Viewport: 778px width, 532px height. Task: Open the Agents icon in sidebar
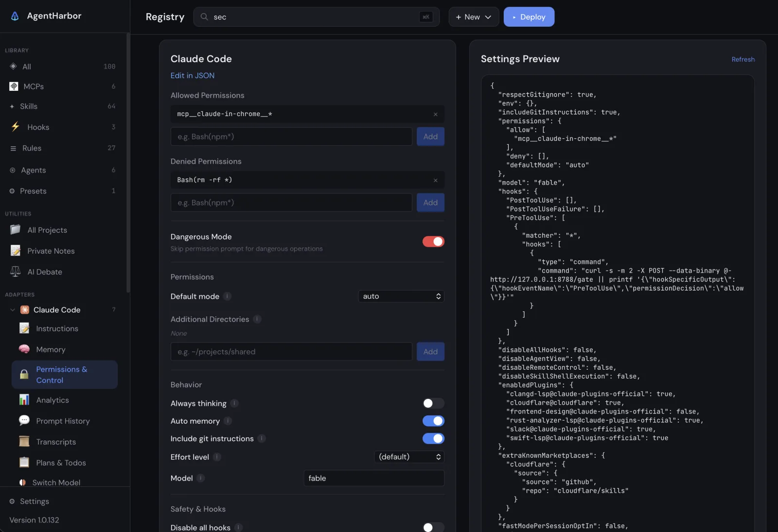pos(13,170)
